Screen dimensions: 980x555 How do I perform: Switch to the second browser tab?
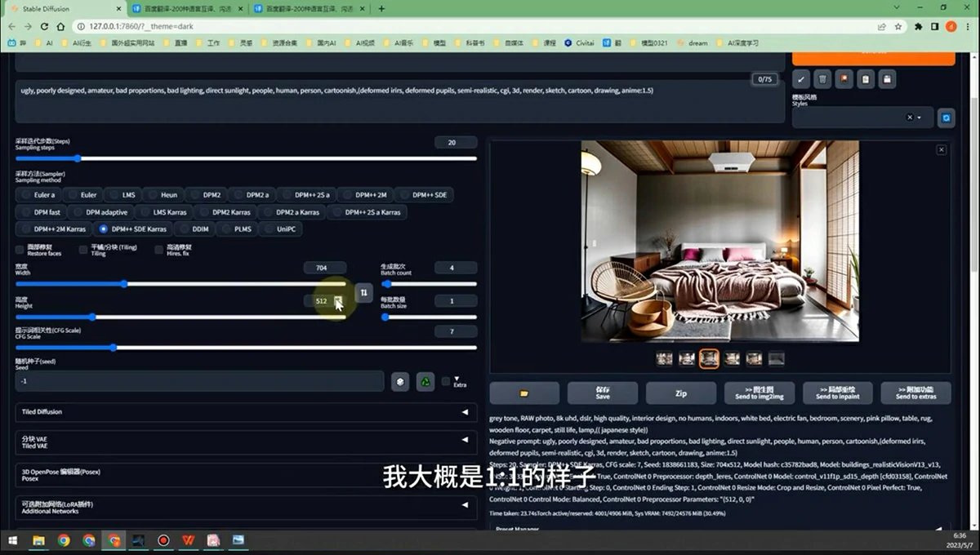[187, 8]
